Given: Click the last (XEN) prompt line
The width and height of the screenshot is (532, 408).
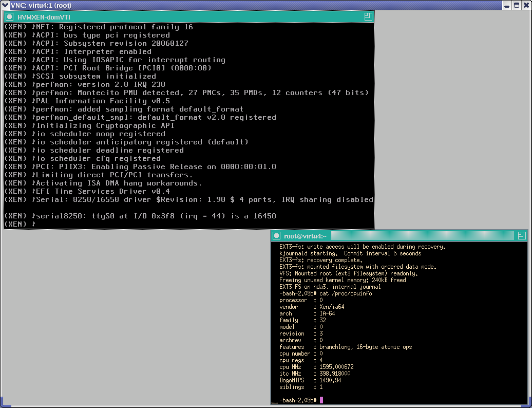Looking at the screenshot, I should (19, 224).
